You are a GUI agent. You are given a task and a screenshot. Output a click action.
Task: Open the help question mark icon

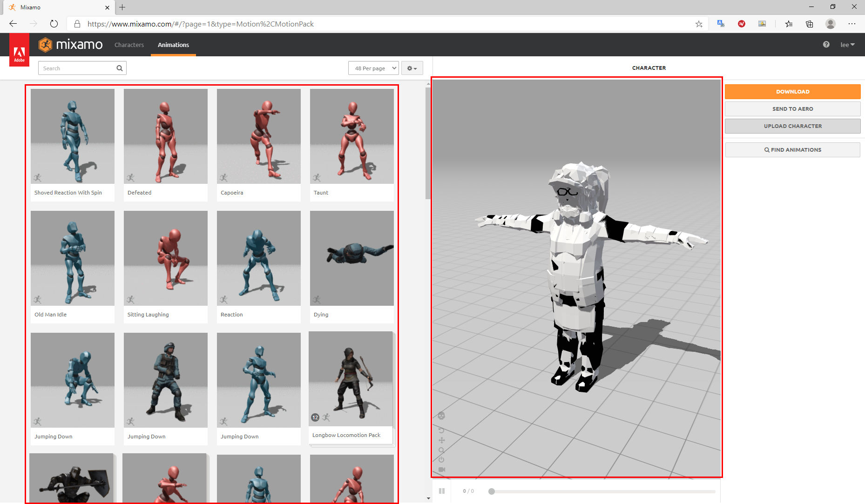[x=826, y=45]
